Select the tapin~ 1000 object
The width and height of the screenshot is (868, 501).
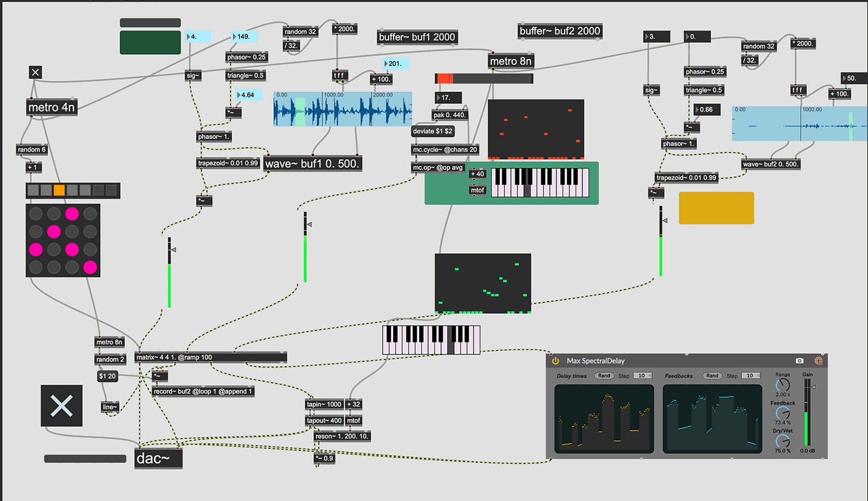[x=324, y=404]
